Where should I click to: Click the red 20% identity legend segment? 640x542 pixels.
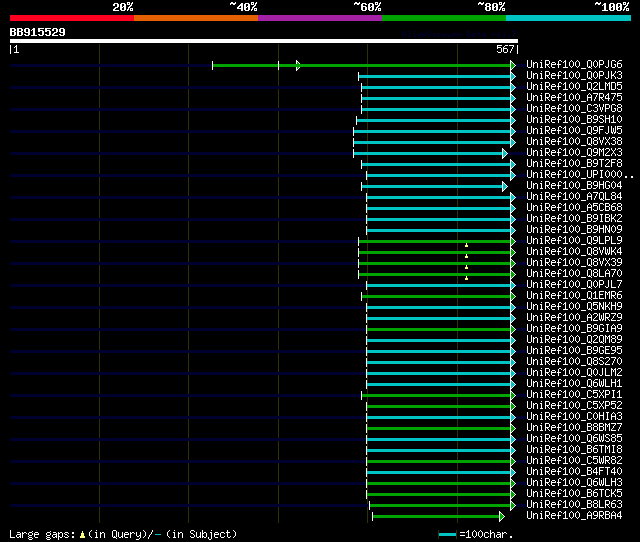(72, 18)
